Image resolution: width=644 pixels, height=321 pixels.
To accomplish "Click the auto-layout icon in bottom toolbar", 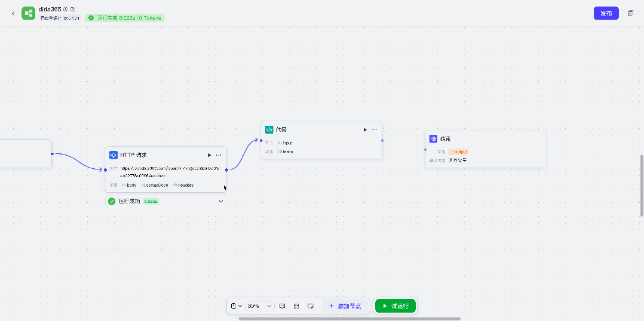I will point(296,306).
